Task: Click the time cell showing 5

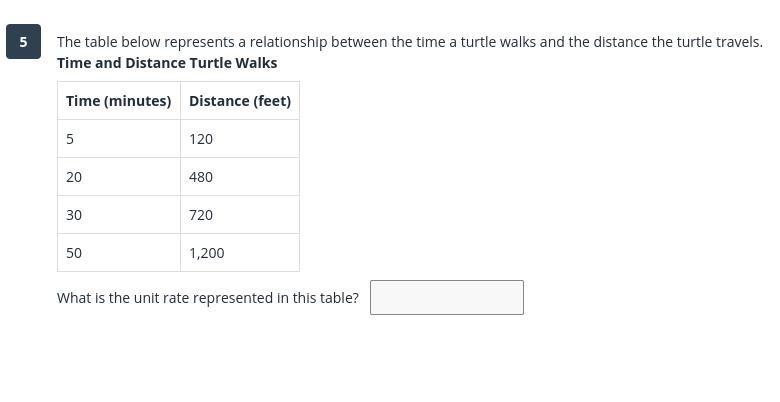Action: [x=70, y=139]
